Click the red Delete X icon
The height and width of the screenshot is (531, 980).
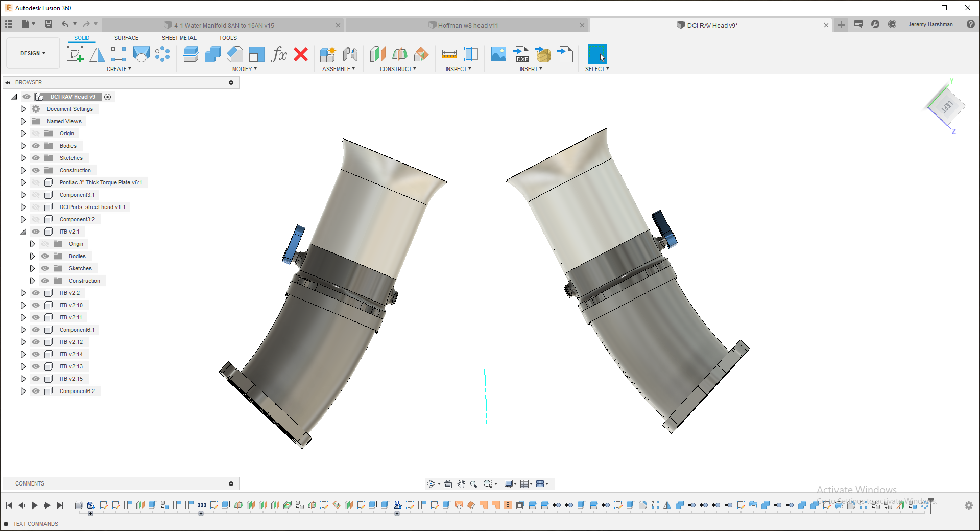point(301,54)
